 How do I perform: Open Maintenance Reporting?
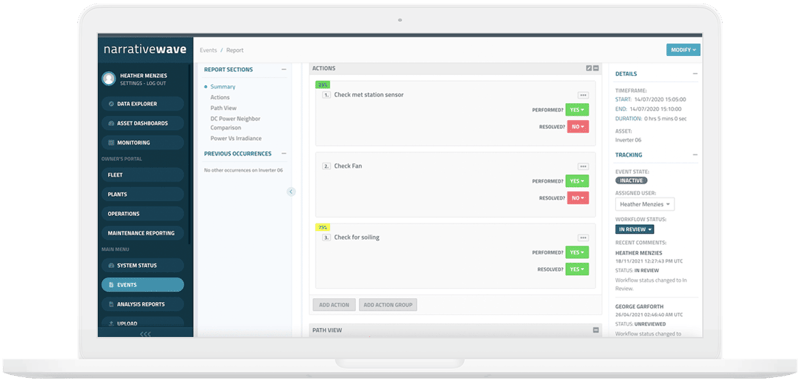pos(142,233)
